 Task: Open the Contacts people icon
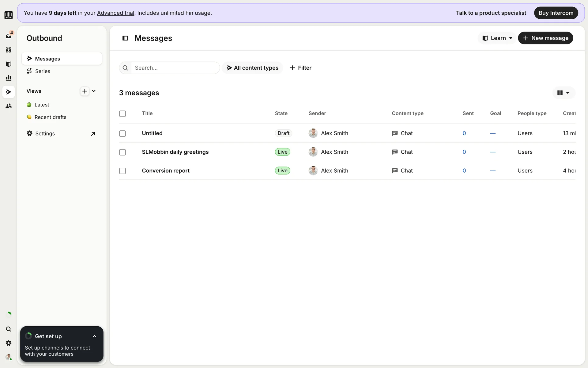(9, 106)
